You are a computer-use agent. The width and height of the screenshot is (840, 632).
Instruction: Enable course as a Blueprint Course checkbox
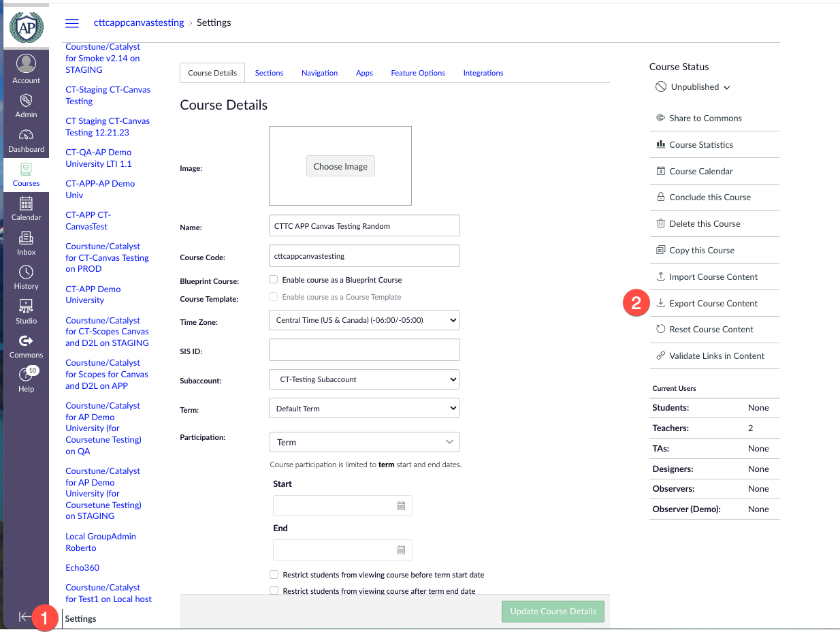tap(274, 279)
